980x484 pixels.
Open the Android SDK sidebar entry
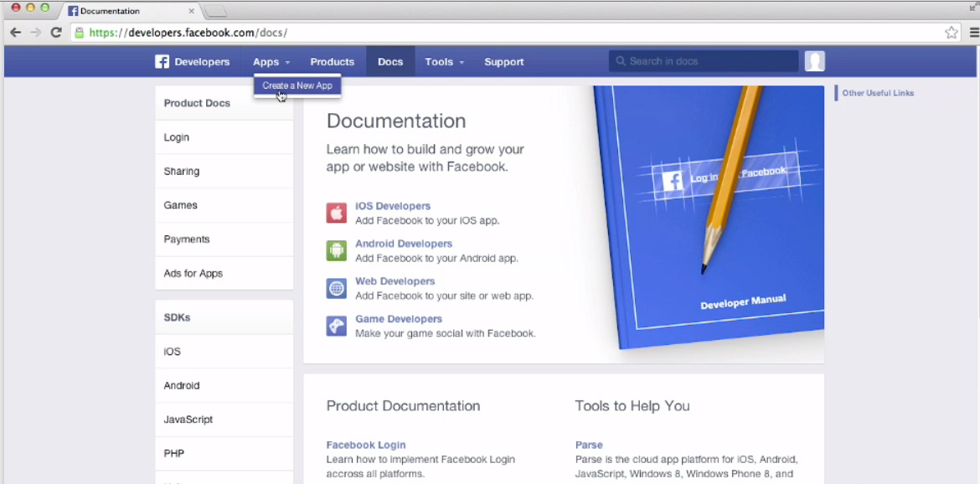pos(224,385)
